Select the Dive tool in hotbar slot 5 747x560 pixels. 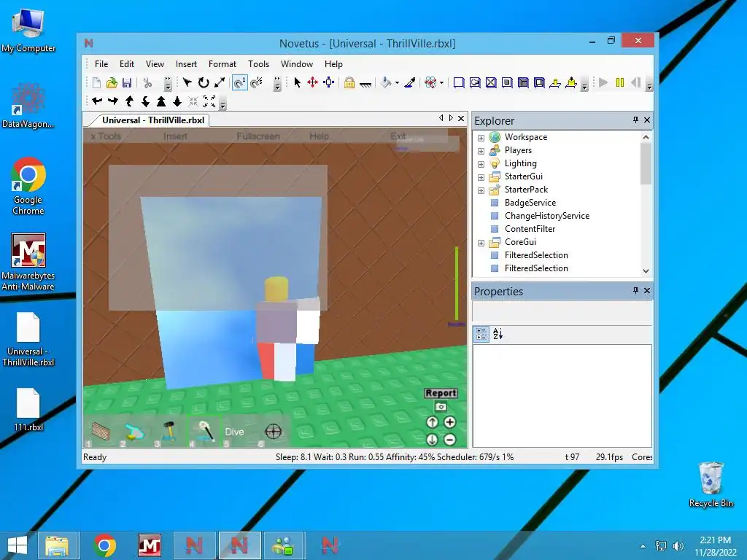tap(234, 432)
